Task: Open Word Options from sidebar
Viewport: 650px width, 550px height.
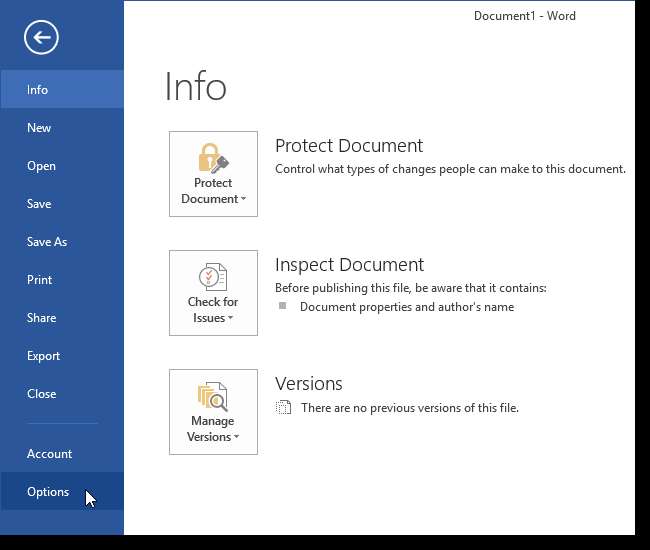Action: click(48, 492)
